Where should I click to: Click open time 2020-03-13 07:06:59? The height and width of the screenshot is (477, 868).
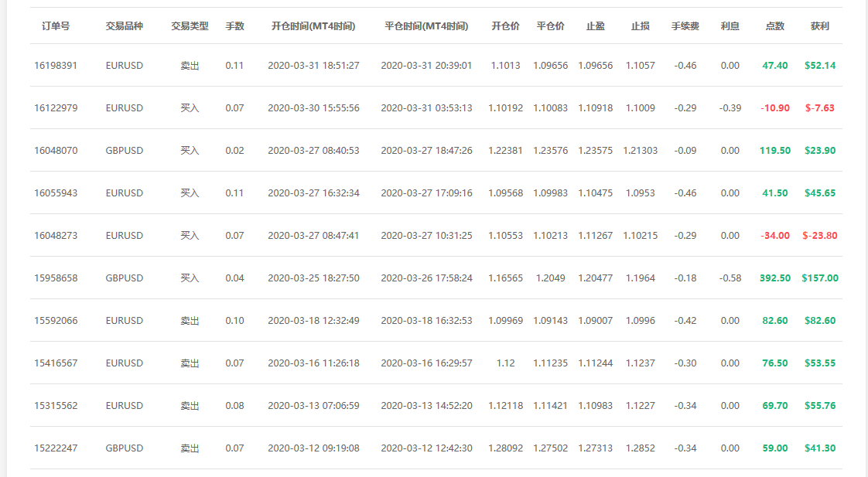(x=313, y=406)
